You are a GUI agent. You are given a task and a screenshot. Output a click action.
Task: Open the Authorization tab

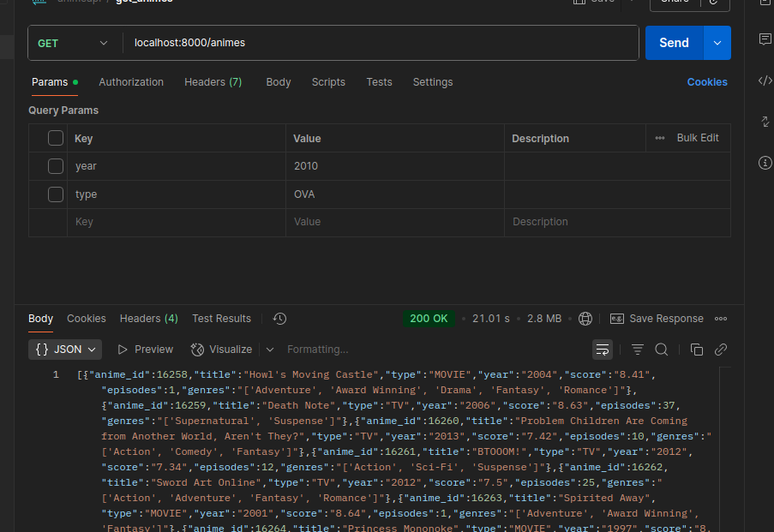(131, 82)
